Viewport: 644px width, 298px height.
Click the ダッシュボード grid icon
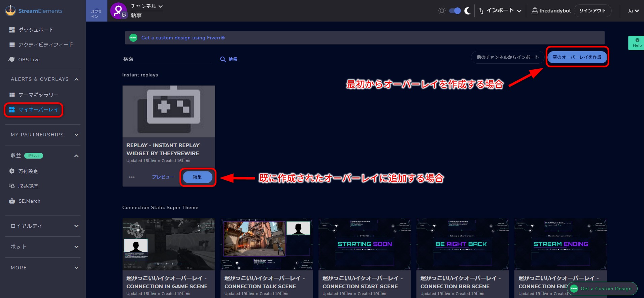pyautogui.click(x=12, y=30)
